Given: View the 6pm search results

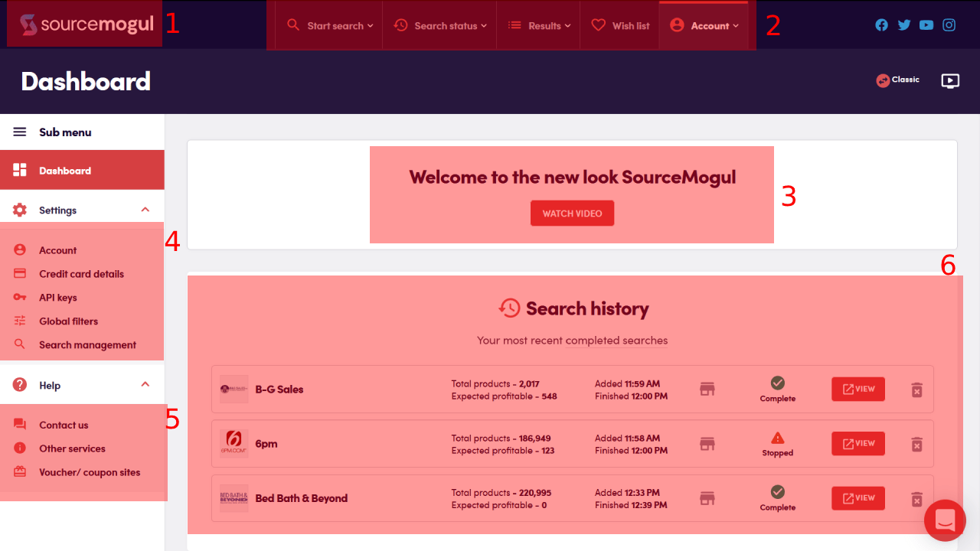Looking at the screenshot, I should tap(858, 443).
